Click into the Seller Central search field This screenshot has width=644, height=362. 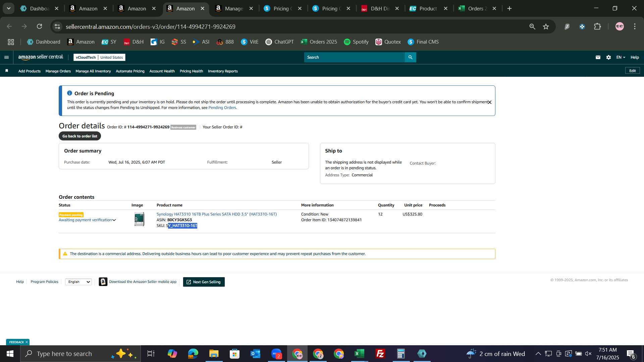355,57
